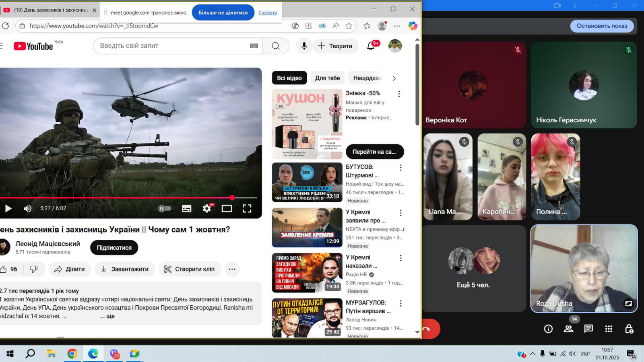Viewport: 644px width, 362px height.
Task: Click the YouTube voice search microphone
Action: (304, 46)
